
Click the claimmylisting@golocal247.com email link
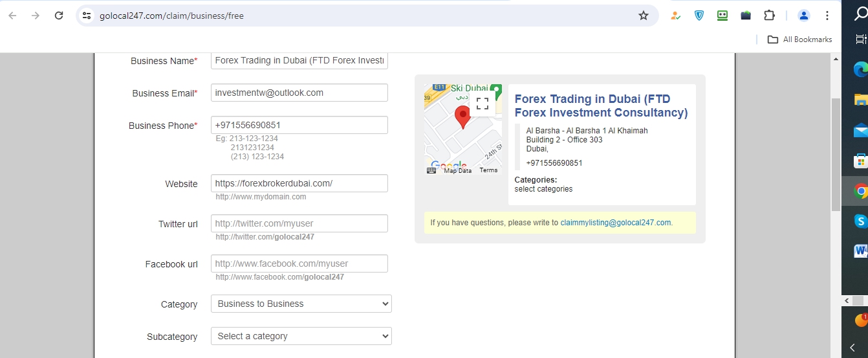click(615, 223)
